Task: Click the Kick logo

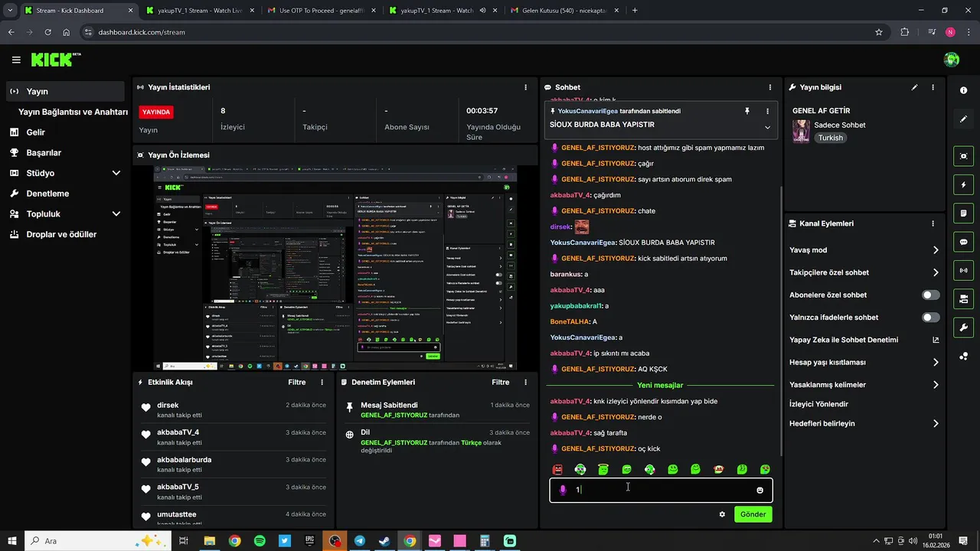Action: click(55, 59)
